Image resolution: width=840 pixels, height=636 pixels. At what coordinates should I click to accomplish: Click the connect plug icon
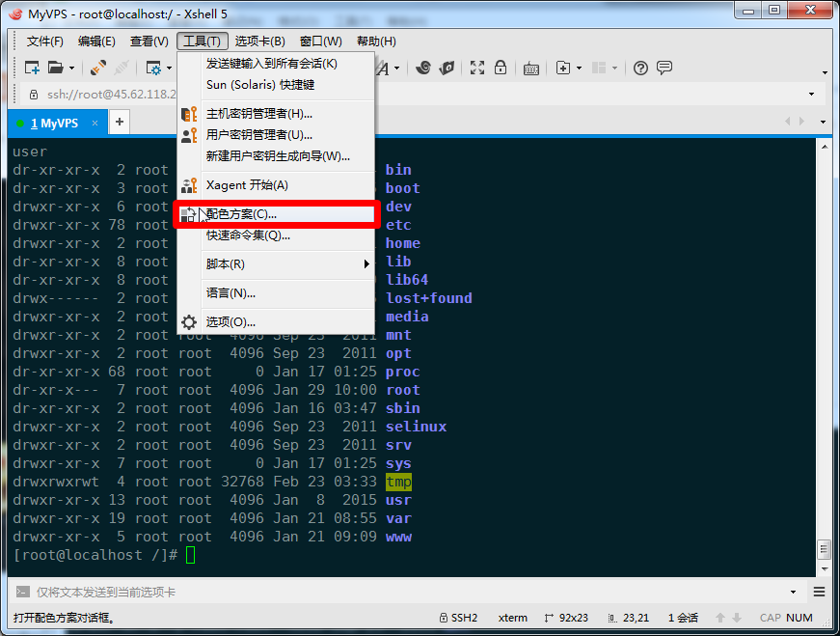pyautogui.click(x=98, y=68)
